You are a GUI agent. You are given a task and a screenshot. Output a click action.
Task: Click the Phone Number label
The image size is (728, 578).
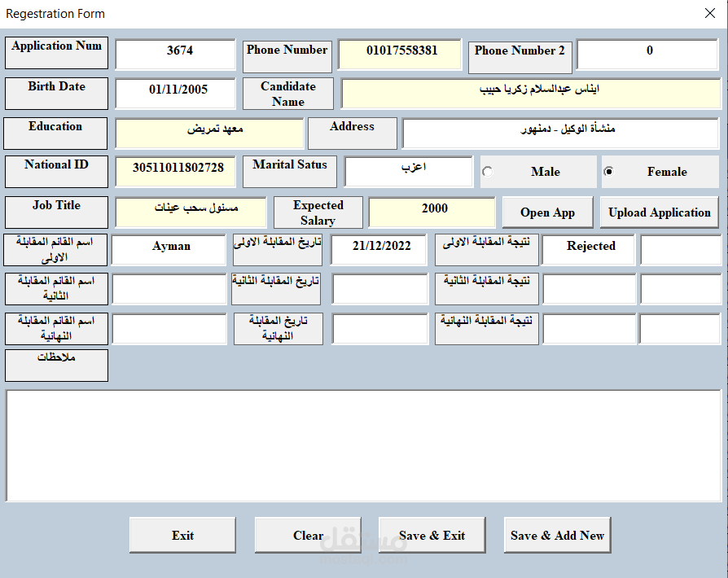pos(287,56)
